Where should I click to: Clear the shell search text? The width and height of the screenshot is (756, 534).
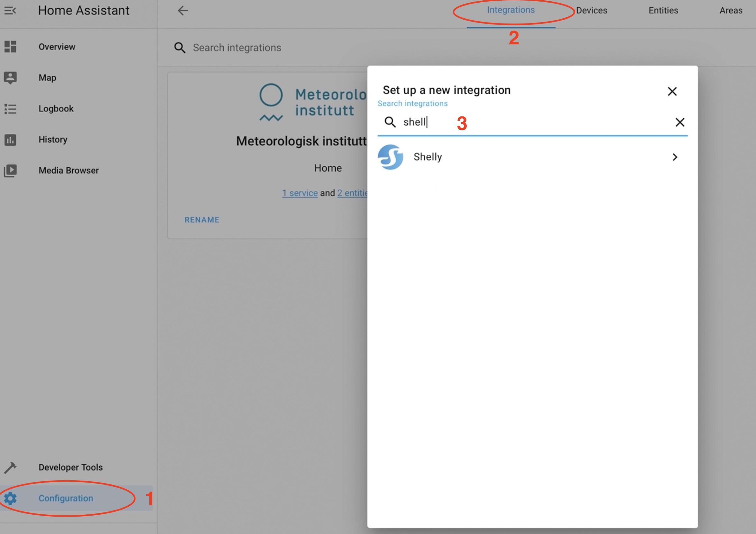click(x=680, y=122)
